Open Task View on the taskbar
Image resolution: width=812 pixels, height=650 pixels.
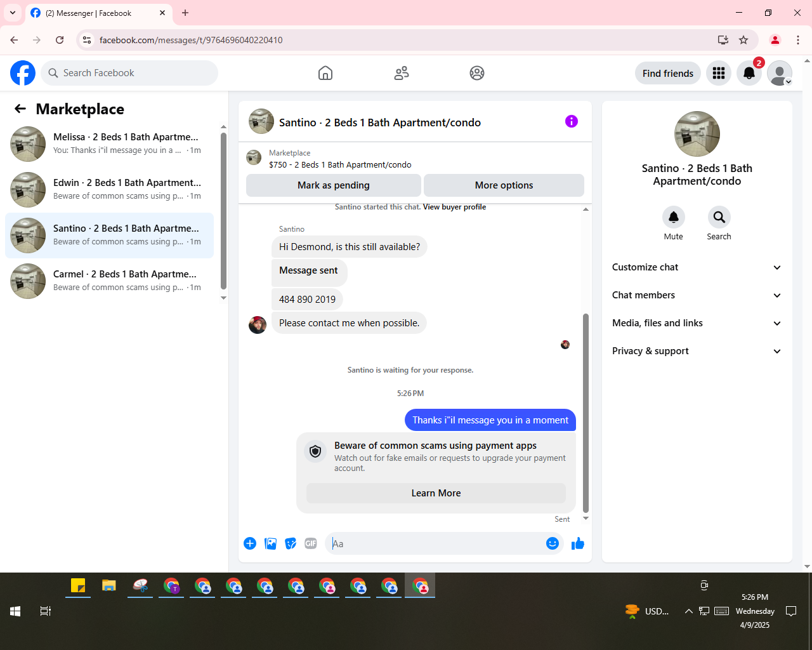pos(46,611)
